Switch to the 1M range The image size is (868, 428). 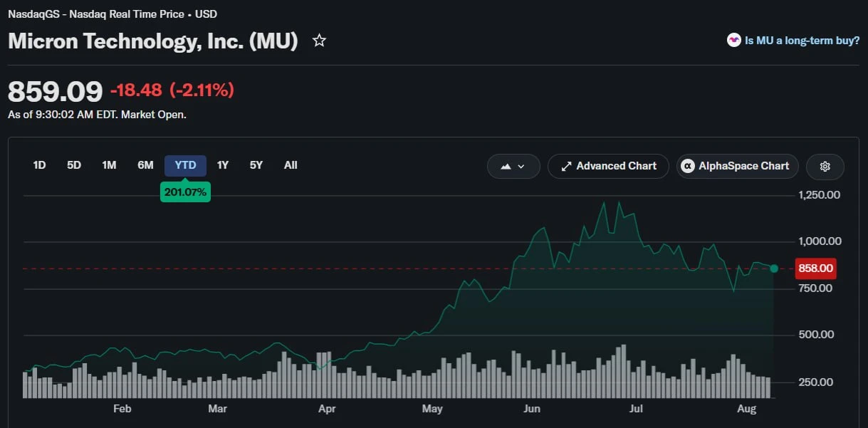[109, 165]
